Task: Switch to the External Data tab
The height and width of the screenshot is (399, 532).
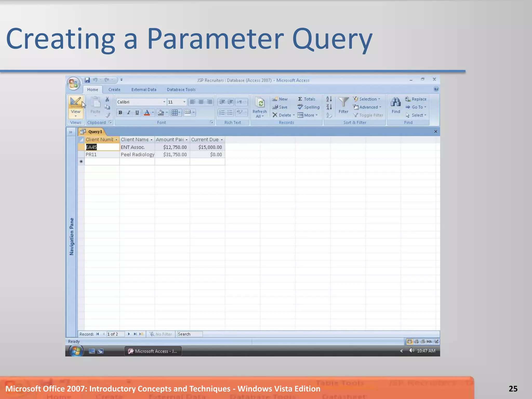Action: click(144, 90)
